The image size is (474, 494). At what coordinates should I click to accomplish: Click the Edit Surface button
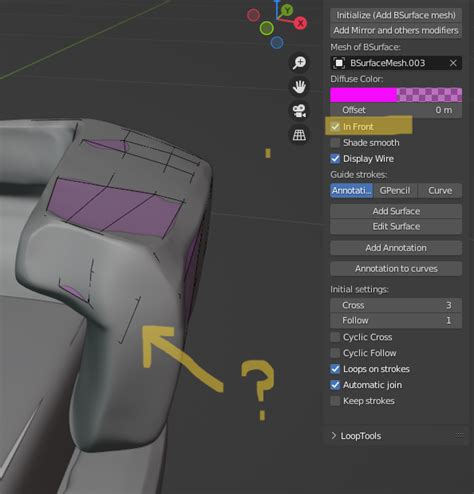(396, 227)
